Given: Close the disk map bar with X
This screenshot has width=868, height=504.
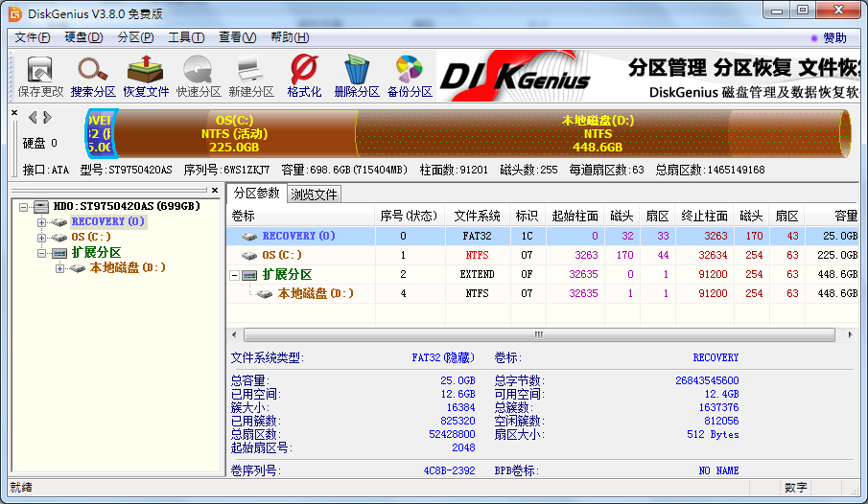Looking at the screenshot, I should click(x=14, y=113).
